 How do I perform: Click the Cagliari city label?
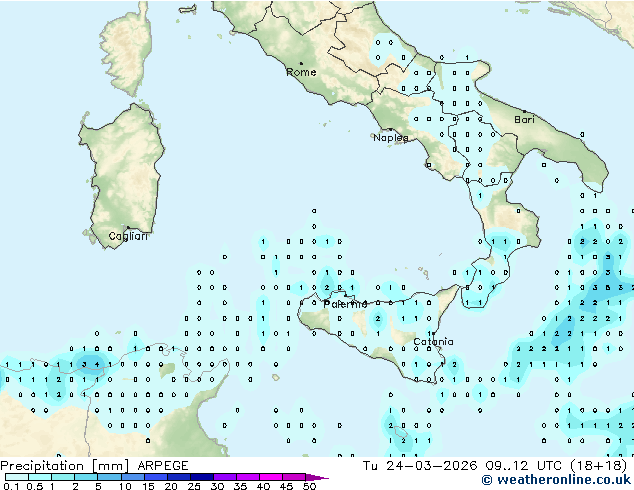pyautogui.click(x=128, y=236)
